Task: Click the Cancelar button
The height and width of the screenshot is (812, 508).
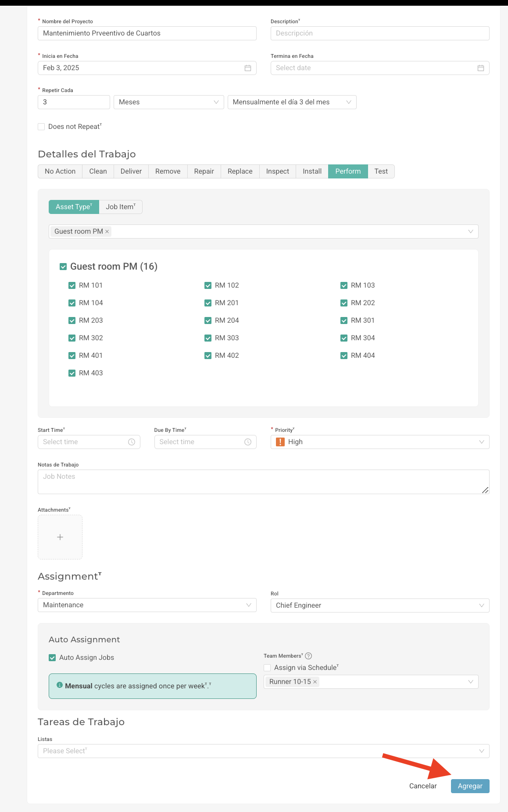Action: tap(422, 786)
